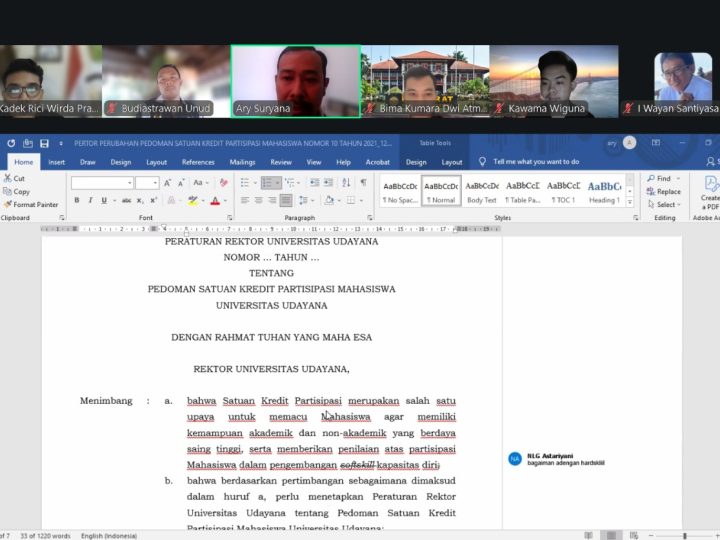Click Kawama Wiguna video thumbnail
720x540 pixels.
tap(554, 81)
